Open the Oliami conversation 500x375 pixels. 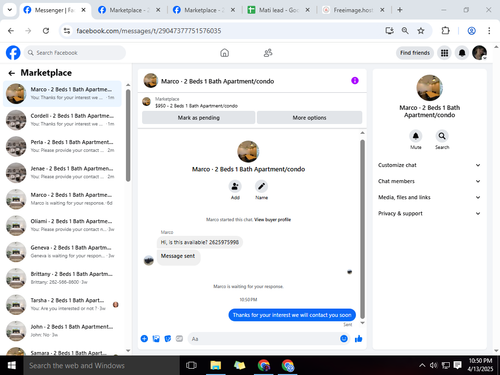[x=62, y=225]
